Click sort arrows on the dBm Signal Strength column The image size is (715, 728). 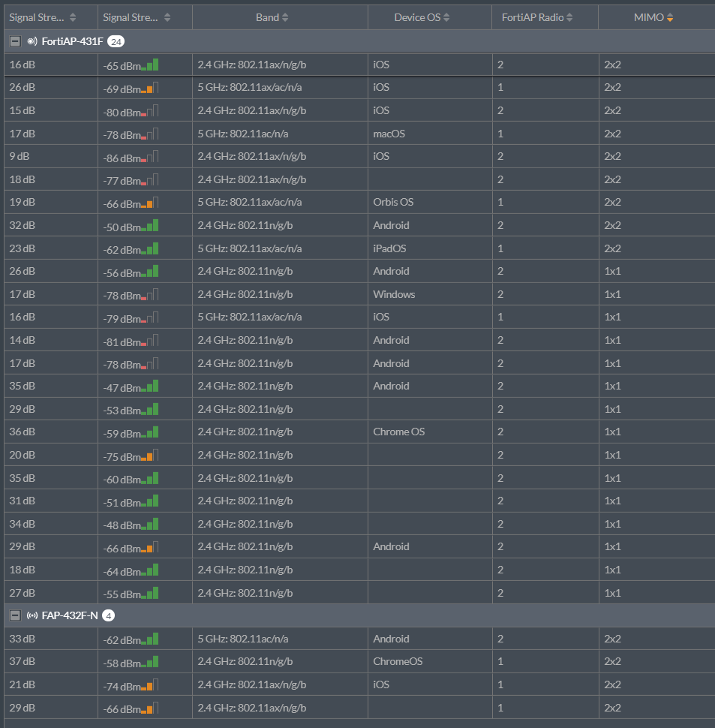(167, 18)
